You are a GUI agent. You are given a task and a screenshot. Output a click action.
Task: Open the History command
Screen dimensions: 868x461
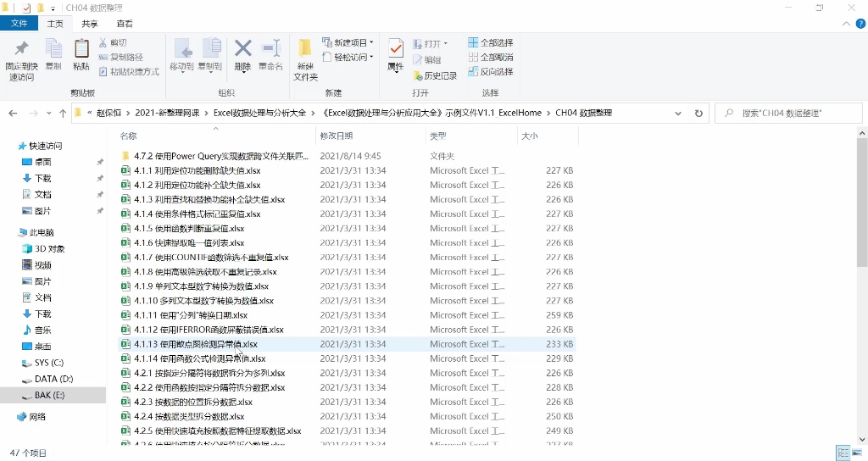pos(435,75)
